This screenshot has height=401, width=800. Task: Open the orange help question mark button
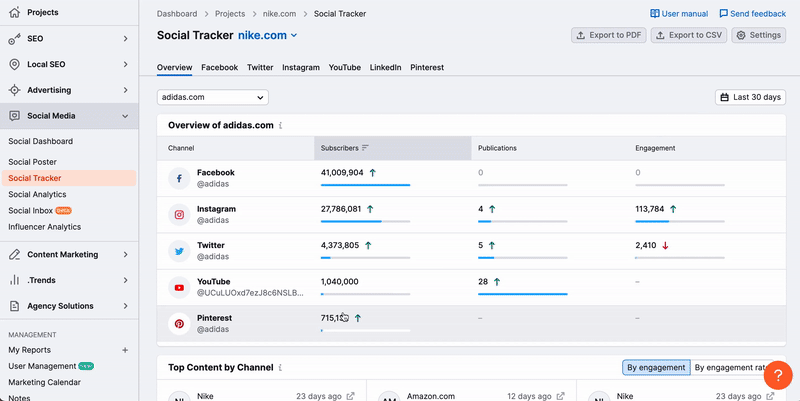(778, 375)
